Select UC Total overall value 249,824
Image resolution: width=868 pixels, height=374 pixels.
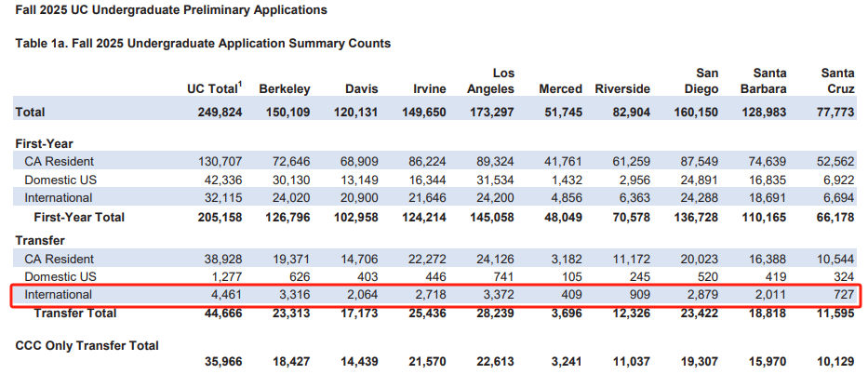click(x=220, y=113)
